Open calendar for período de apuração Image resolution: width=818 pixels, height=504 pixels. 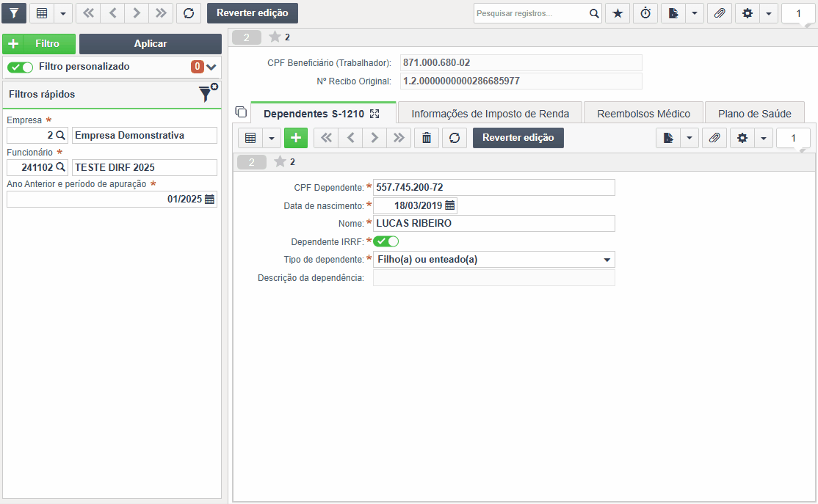point(210,199)
